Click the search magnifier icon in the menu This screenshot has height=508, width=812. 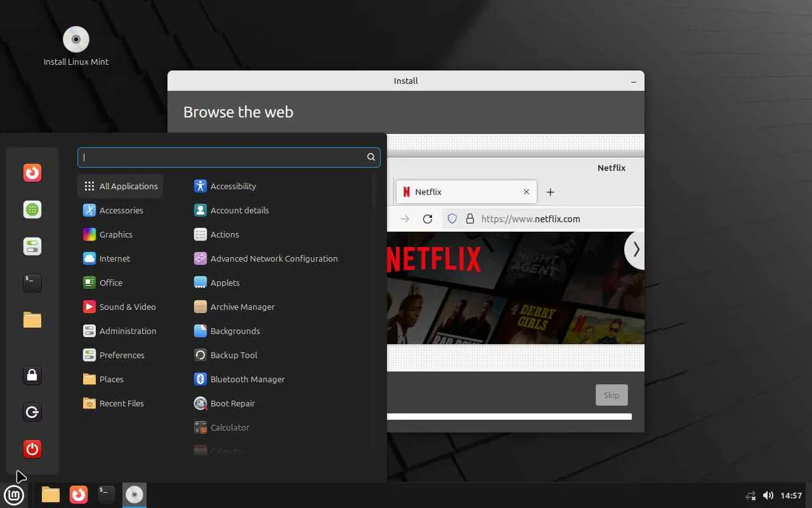[371, 157]
